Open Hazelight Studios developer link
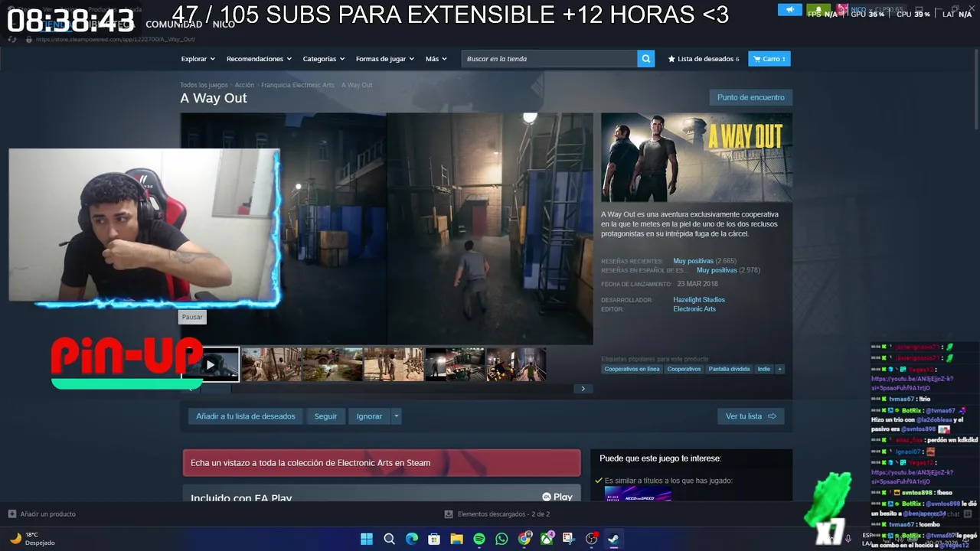980x551 pixels. pyautogui.click(x=699, y=300)
